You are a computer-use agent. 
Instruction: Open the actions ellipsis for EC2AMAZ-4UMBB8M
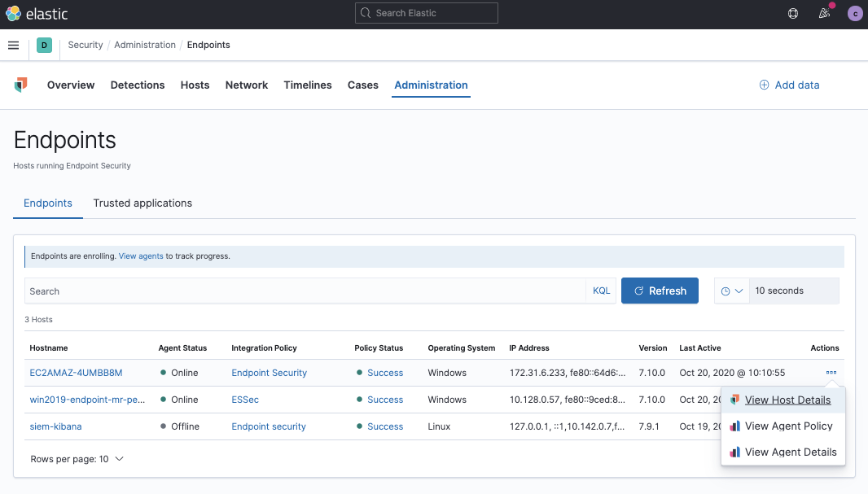tap(831, 372)
